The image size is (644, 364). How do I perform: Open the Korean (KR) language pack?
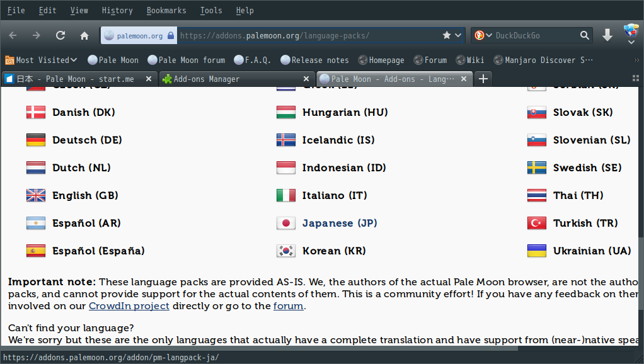tap(334, 251)
